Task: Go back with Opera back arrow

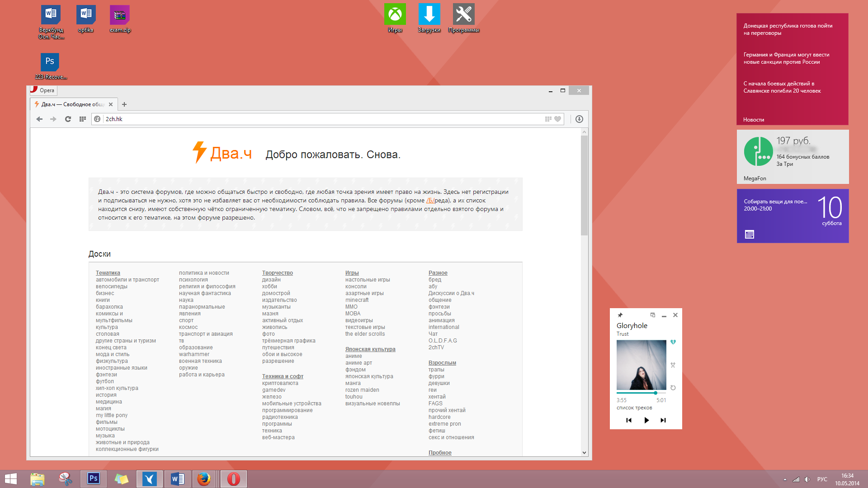Action: tap(39, 119)
